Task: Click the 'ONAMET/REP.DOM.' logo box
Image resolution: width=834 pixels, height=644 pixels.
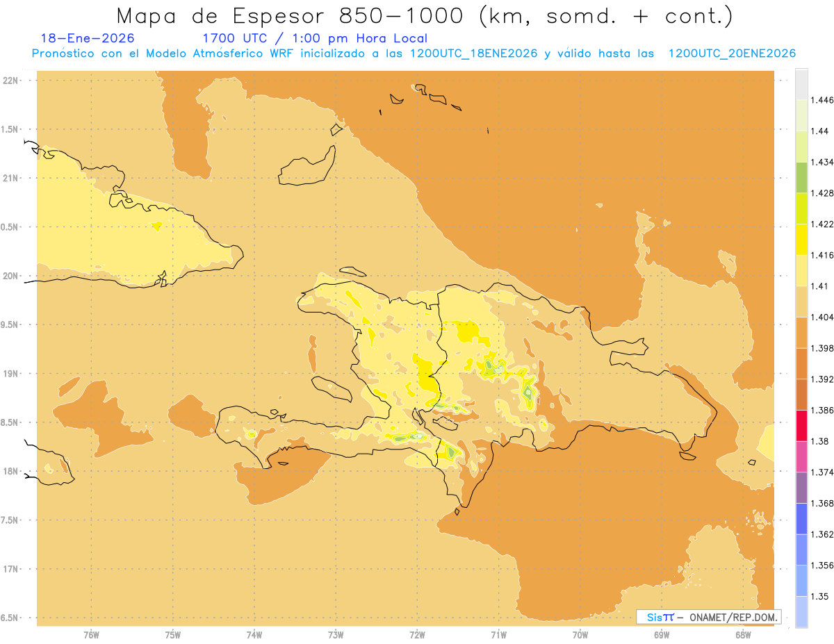Action: [709, 617]
